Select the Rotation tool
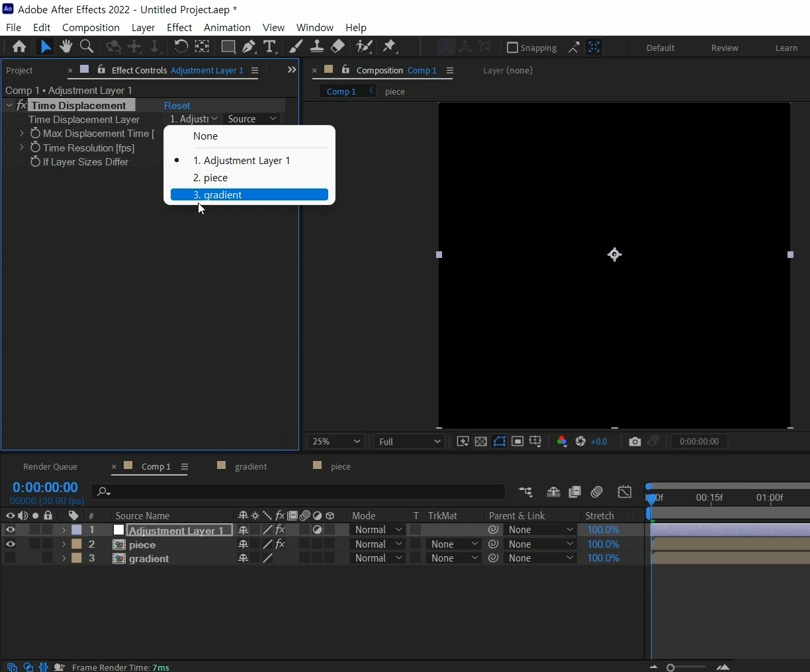Image resolution: width=810 pixels, height=672 pixels. 181,46
